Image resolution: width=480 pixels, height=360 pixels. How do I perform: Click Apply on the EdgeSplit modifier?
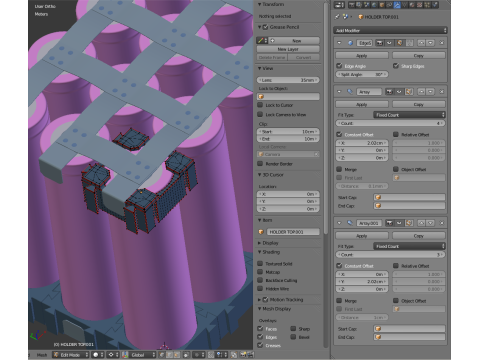coord(362,56)
